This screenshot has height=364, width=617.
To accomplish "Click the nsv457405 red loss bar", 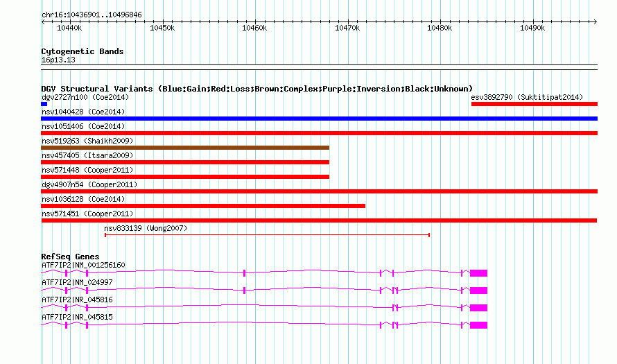I will click(185, 162).
